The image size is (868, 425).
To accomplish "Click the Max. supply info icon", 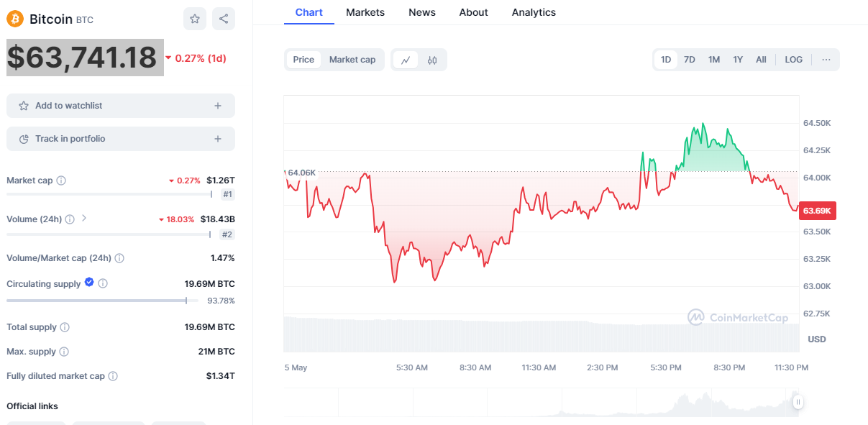I will tap(64, 352).
